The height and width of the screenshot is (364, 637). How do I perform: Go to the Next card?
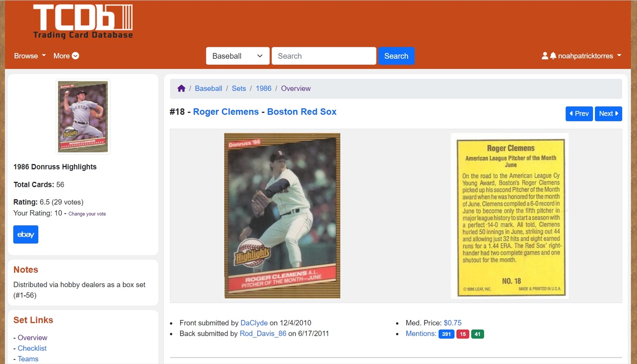pos(608,113)
